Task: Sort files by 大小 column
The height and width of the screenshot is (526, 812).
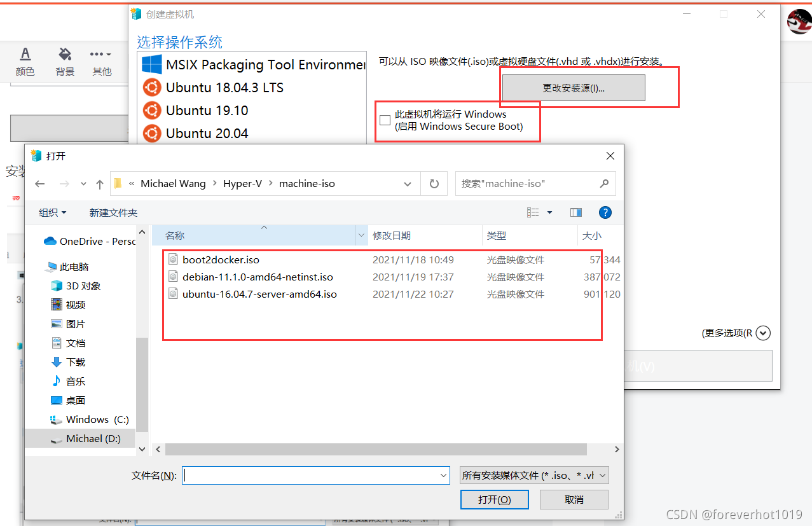Action: (x=600, y=235)
